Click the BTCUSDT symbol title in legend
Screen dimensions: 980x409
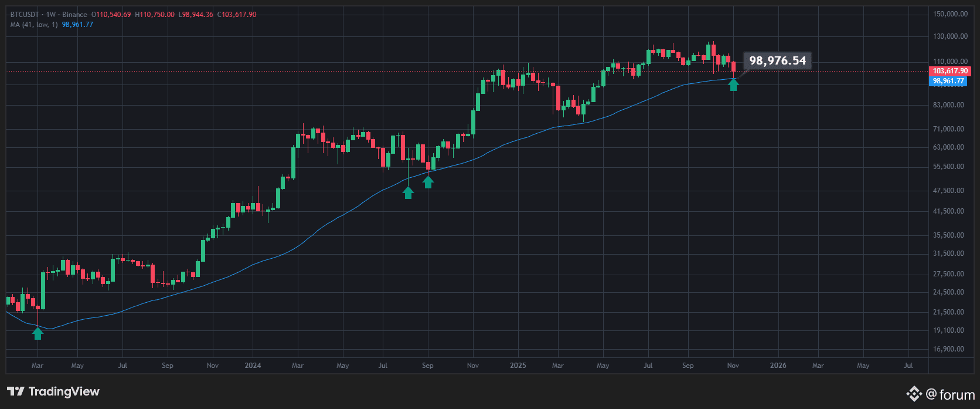pyautogui.click(x=24, y=15)
